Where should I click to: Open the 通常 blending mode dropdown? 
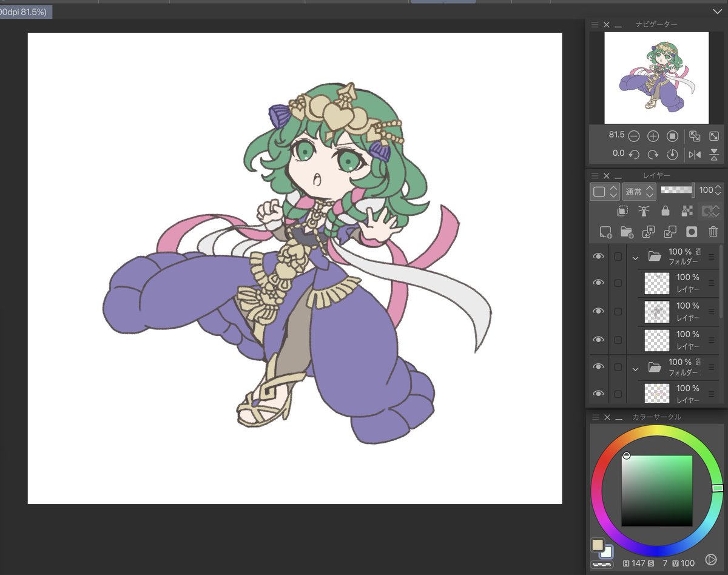[x=639, y=192]
